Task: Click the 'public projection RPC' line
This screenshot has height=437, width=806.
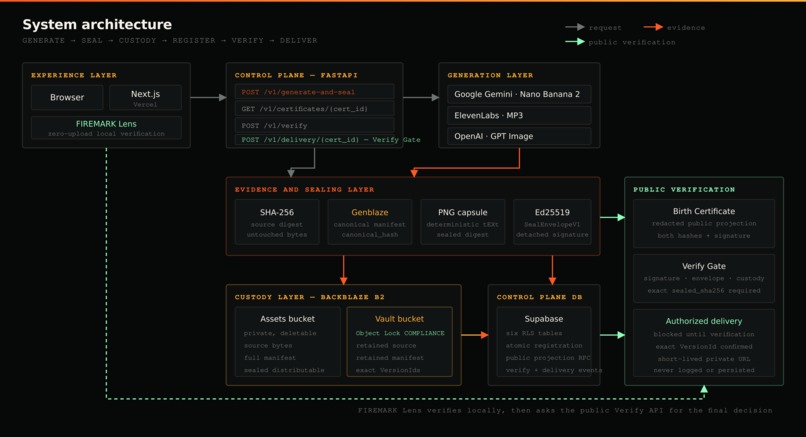Action: pos(548,358)
